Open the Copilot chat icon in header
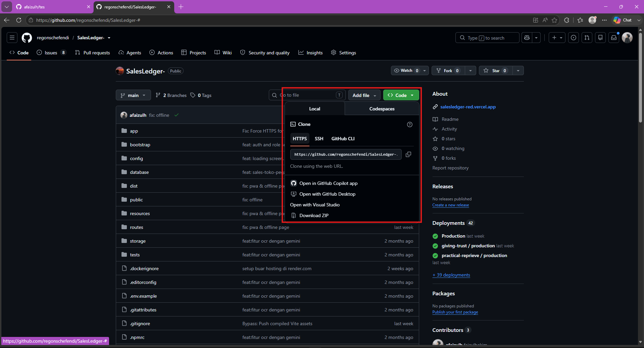This screenshot has width=644, height=348. tap(527, 38)
